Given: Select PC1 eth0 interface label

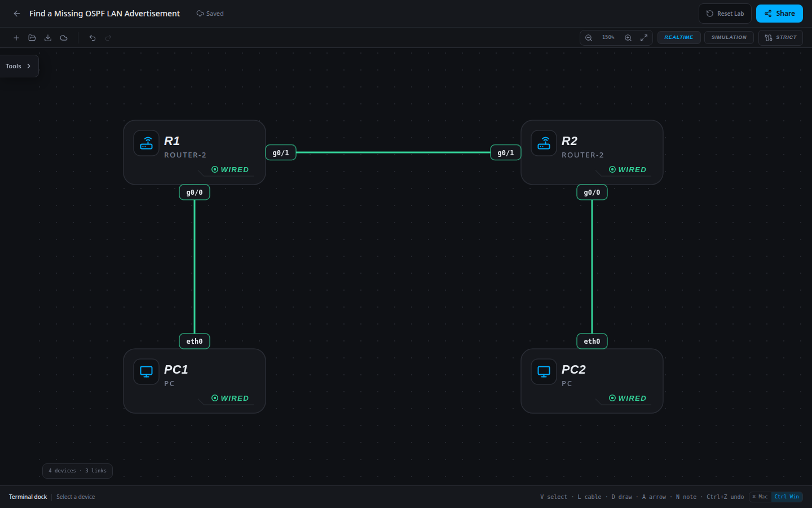Looking at the screenshot, I should pyautogui.click(x=195, y=341).
